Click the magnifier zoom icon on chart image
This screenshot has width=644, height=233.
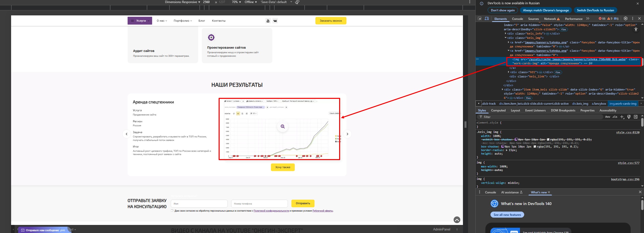coord(283,127)
